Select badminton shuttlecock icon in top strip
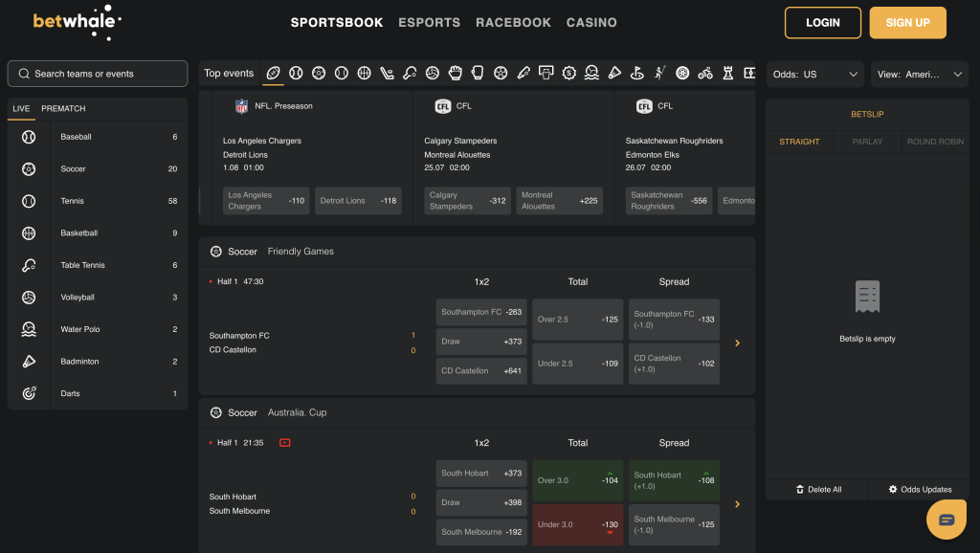The image size is (980, 553). pyautogui.click(x=614, y=73)
